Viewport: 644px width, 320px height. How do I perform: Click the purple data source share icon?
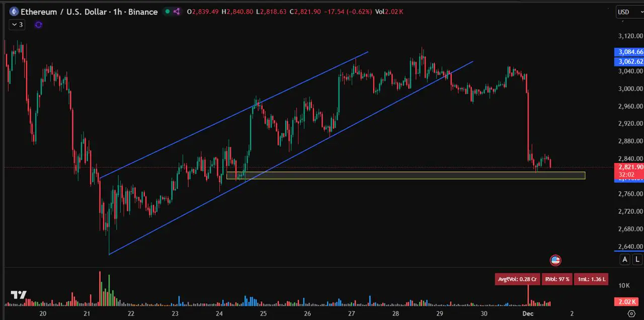click(177, 12)
